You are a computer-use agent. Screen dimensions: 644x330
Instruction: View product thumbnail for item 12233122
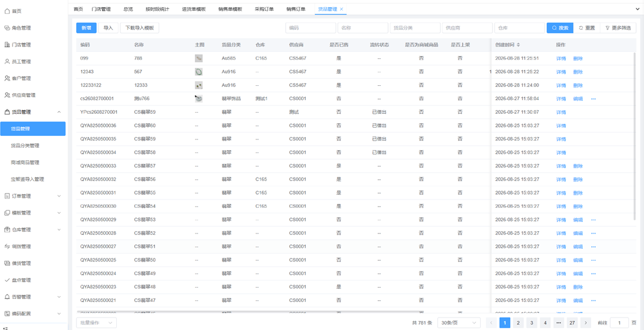coord(199,85)
